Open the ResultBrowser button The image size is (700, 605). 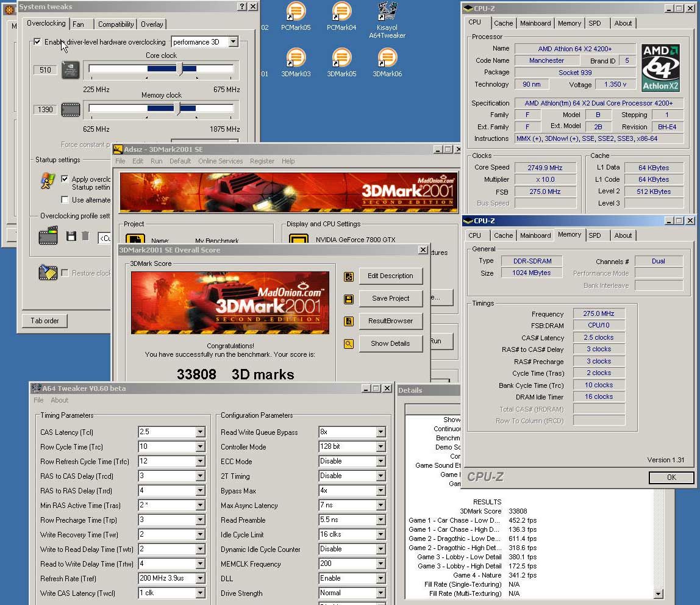[x=391, y=321]
